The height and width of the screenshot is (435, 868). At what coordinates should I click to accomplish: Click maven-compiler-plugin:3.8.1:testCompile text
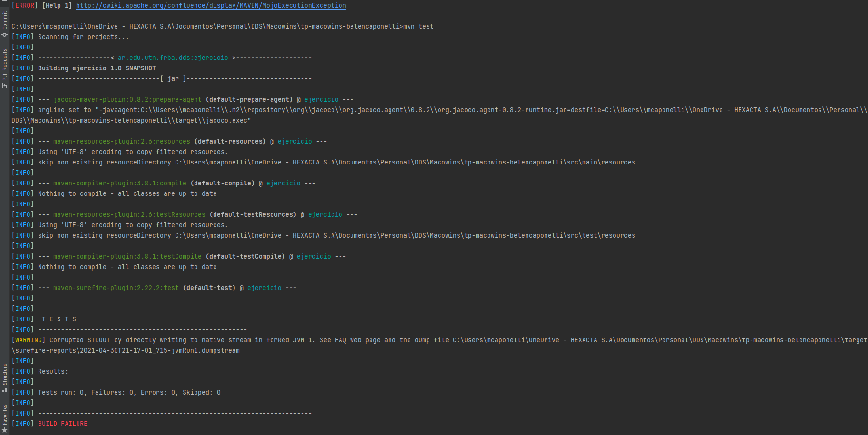coord(127,257)
